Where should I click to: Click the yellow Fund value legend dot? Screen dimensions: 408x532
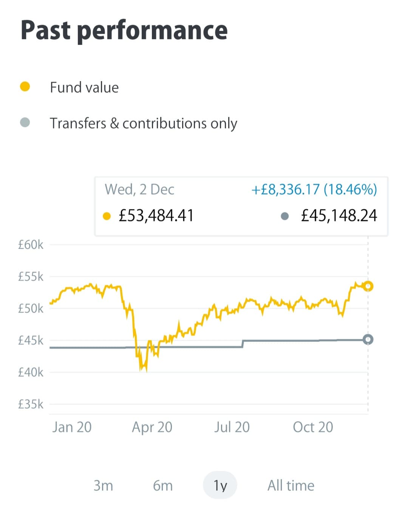(x=25, y=87)
